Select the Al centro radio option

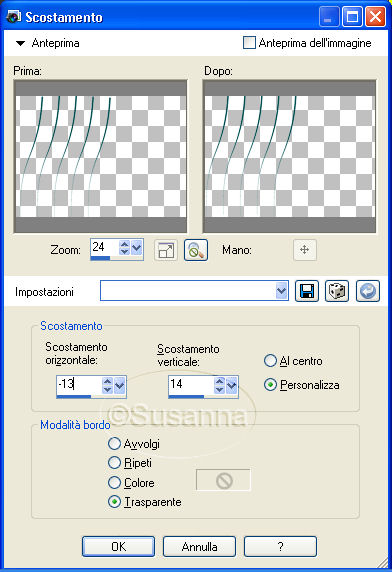click(270, 361)
